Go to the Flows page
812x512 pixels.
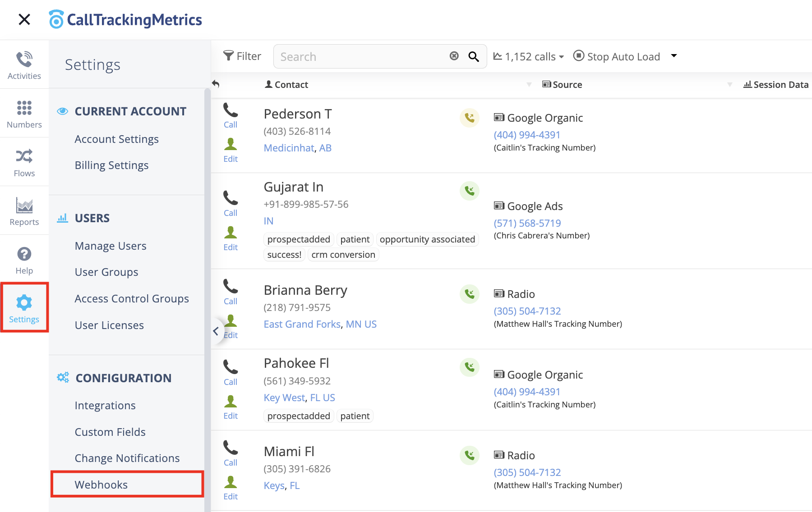pos(24,162)
